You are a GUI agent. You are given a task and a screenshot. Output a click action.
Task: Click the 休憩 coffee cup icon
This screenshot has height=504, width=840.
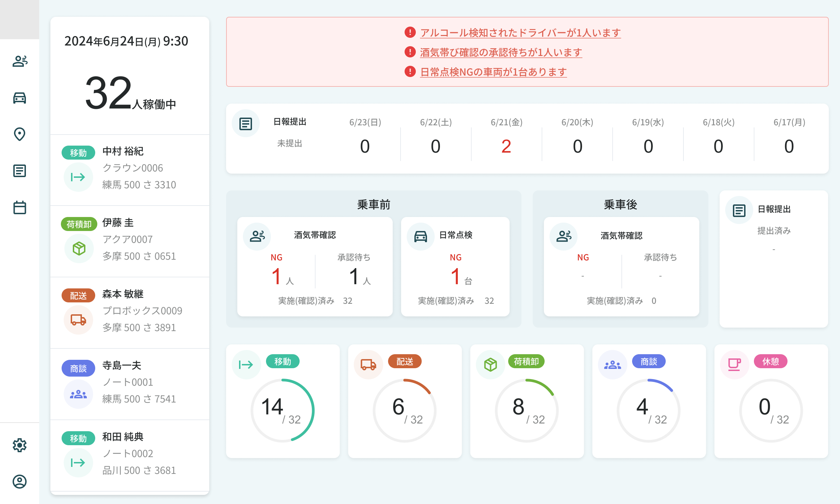click(x=734, y=365)
